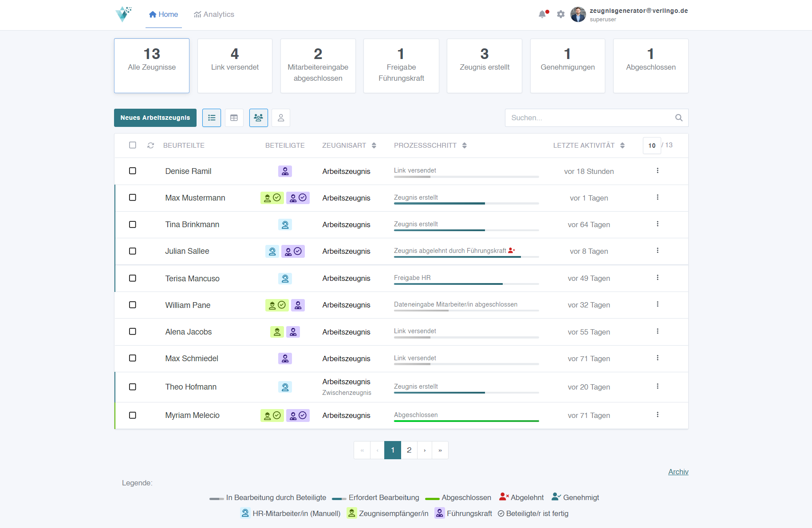Open the Archiv link

pyautogui.click(x=678, y=472)
